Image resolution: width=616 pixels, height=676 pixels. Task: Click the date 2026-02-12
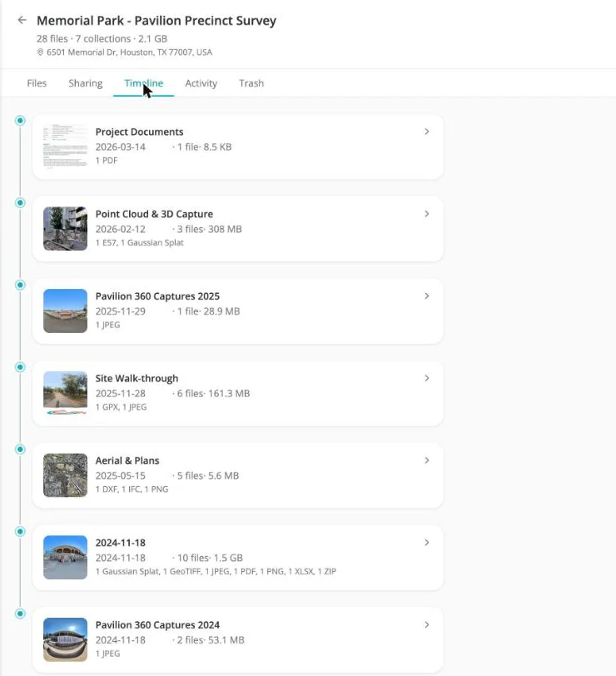[x=120, y=230]
